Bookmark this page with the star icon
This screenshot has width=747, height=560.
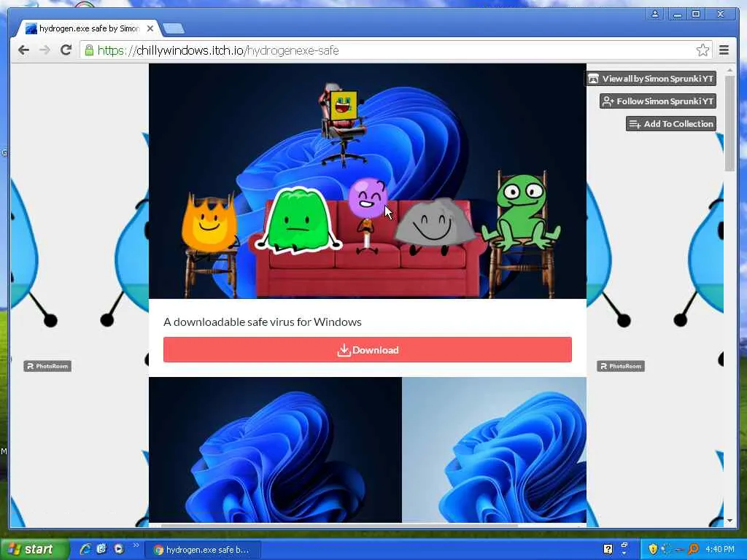pos(703,50)
